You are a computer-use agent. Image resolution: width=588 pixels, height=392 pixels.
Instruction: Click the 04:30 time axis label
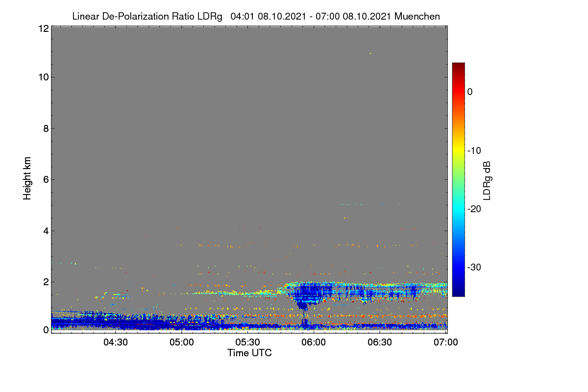point(116,343)
